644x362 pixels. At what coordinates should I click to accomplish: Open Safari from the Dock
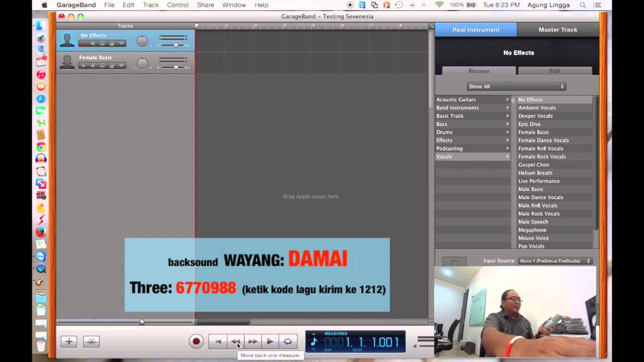click(41, 99)
